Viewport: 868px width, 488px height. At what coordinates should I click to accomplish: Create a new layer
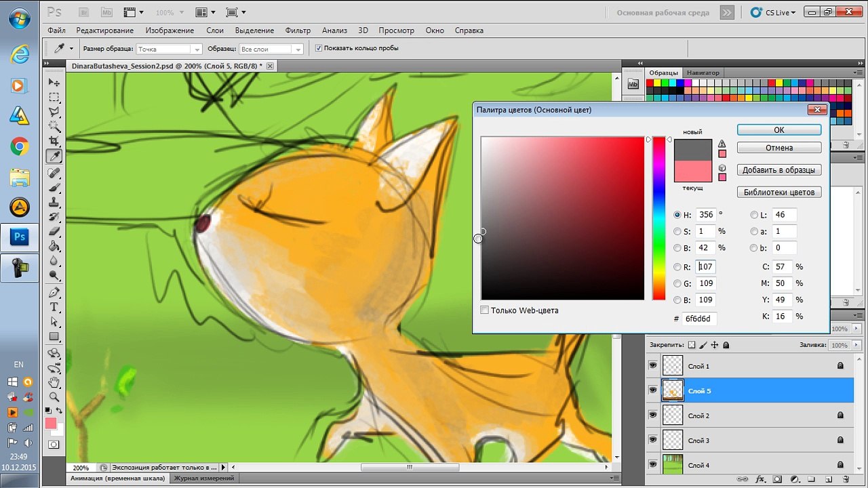pos(829,480)
